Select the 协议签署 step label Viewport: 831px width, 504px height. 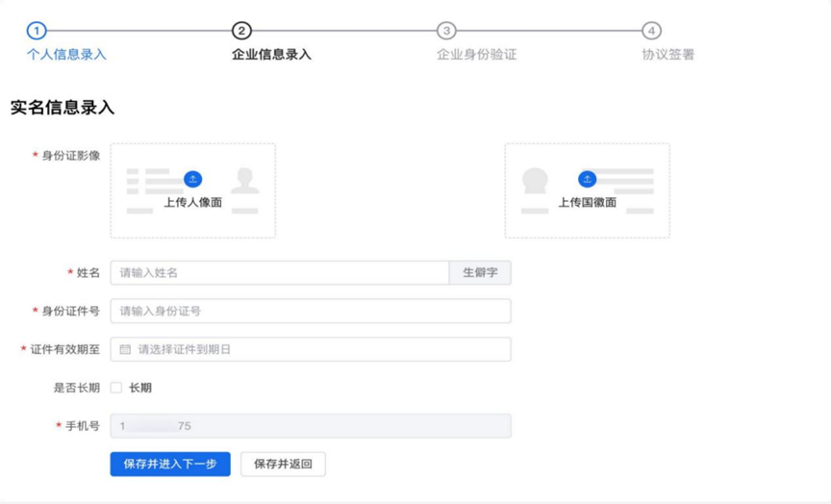pyautogui.click(x=667, y=55)
